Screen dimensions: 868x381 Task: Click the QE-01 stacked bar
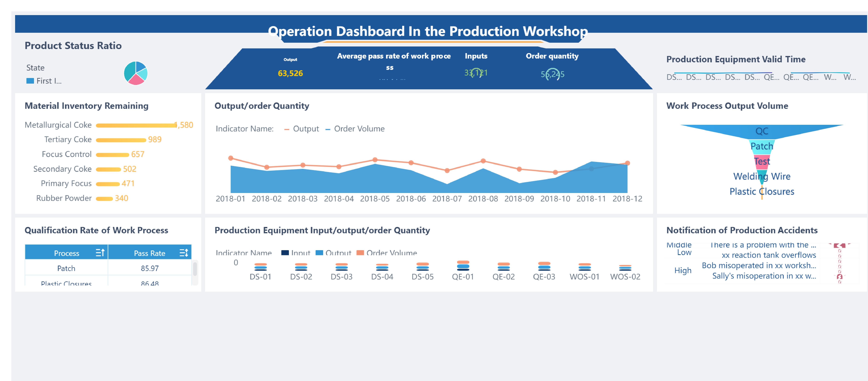tap(463, 266)
